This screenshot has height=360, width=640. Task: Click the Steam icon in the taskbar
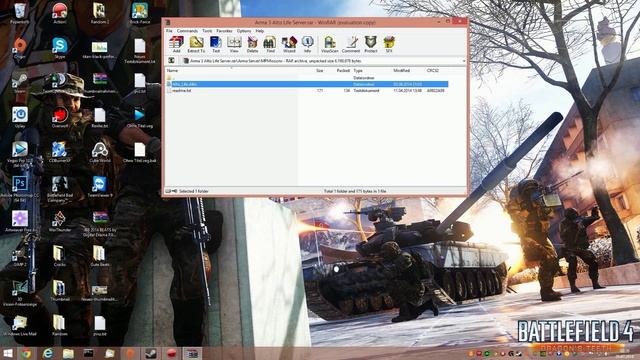[x=151, y=353]
